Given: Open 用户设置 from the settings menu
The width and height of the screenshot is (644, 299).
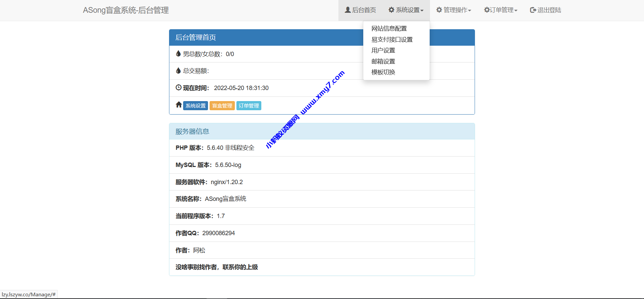Looking at the screenshot, I should coord(383,50).
